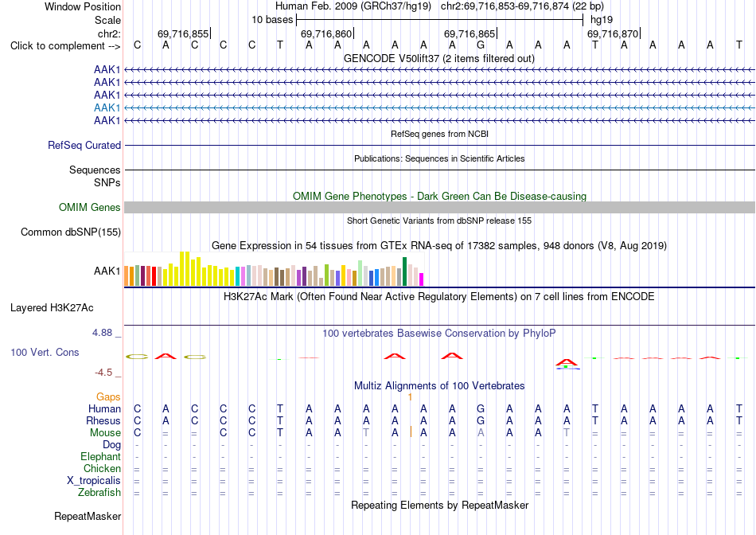This screenshot has height=535, width=756.
Task: Click the Zebrafish species label
Action: (99, 493)
